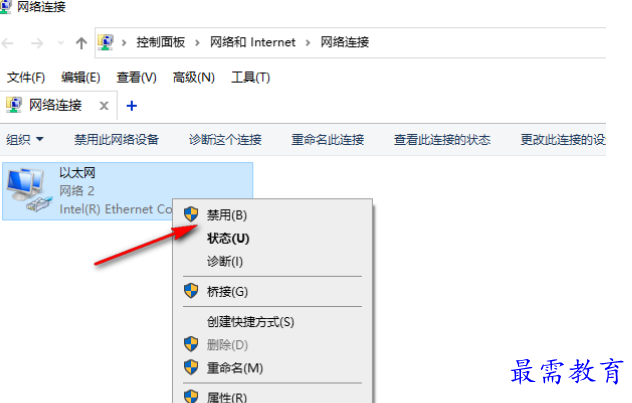Image resolution: width=632 pixels, height=403 pixels.
Task: Select the 以太网 adapter icon
Action: pyautogui.click(x=30, y=191)
